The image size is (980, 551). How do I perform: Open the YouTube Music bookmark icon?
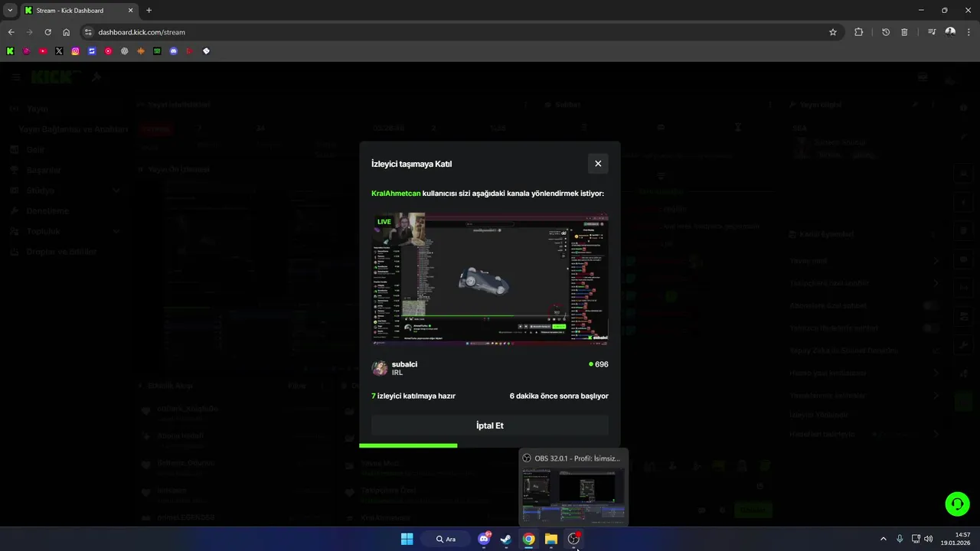108,51
